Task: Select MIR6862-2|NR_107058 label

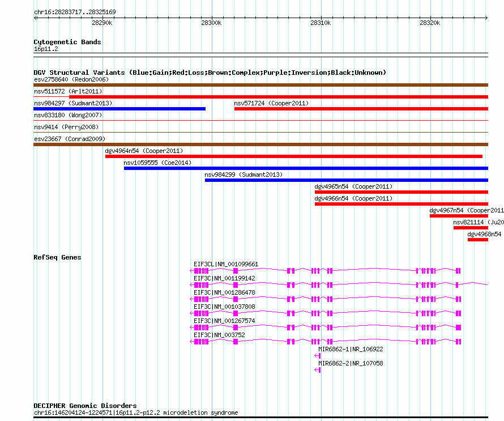Action: coord(351,363)
